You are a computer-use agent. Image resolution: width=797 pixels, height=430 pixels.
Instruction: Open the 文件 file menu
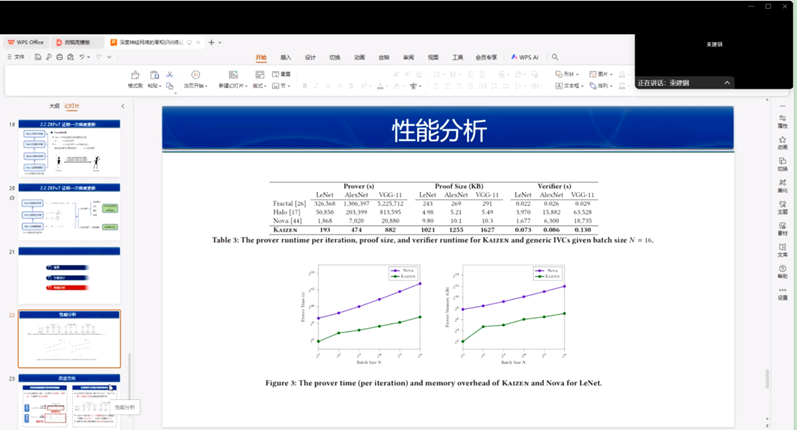17,57
